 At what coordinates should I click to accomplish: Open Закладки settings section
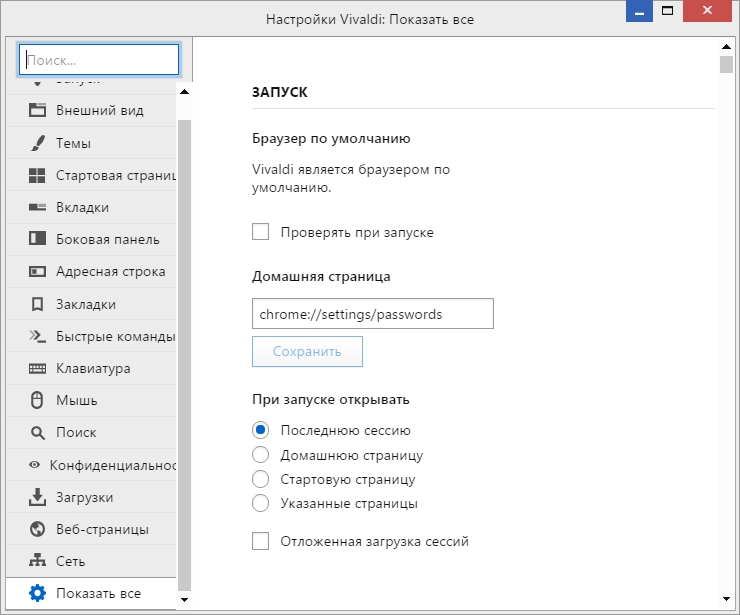tap(91, 304)
